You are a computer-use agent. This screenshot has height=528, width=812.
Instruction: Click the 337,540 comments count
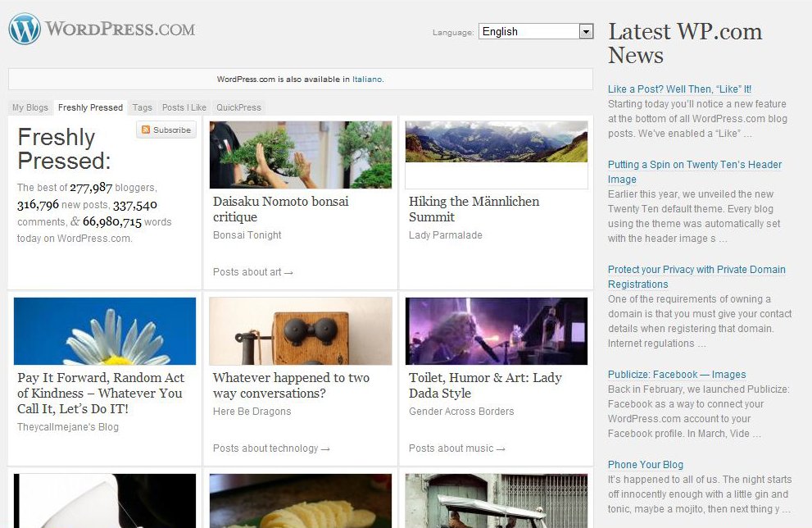tap(134, 205)
